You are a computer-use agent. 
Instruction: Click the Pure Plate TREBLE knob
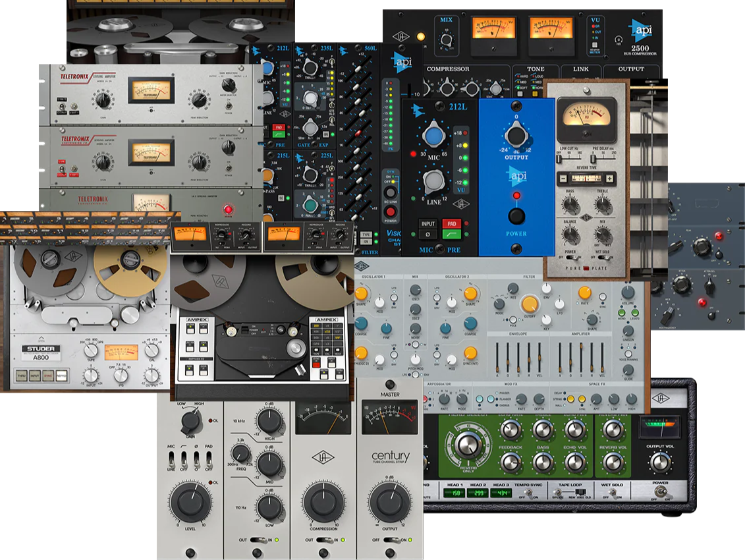pos(603,206)
